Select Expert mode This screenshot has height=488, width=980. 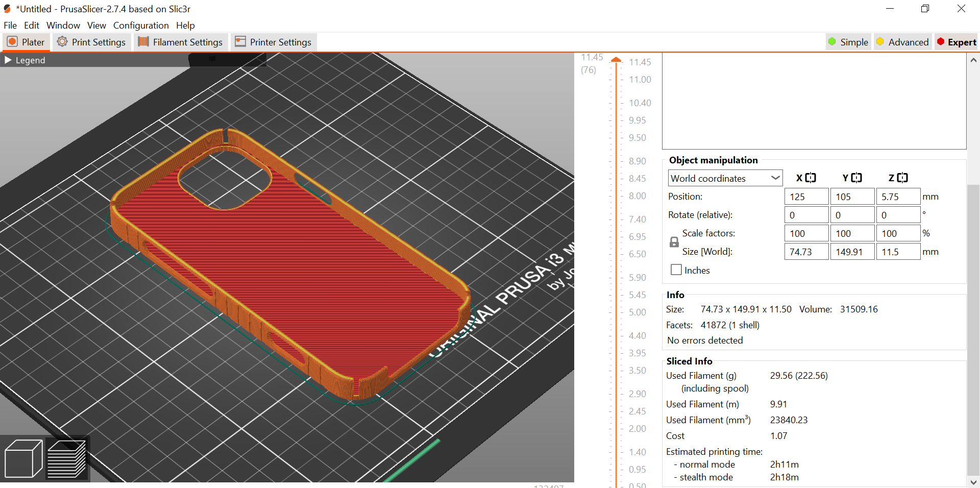coord(957,42)
